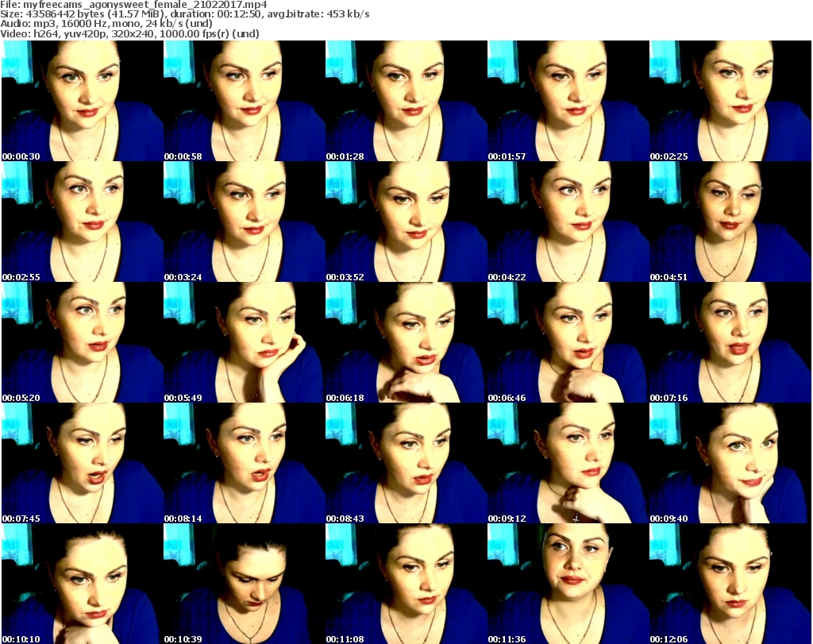Open the frame at 00:03:52

pos(406,222)
